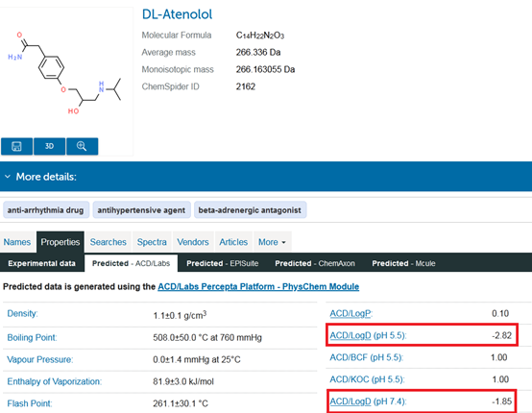View the Articles tab

(233, 242)
